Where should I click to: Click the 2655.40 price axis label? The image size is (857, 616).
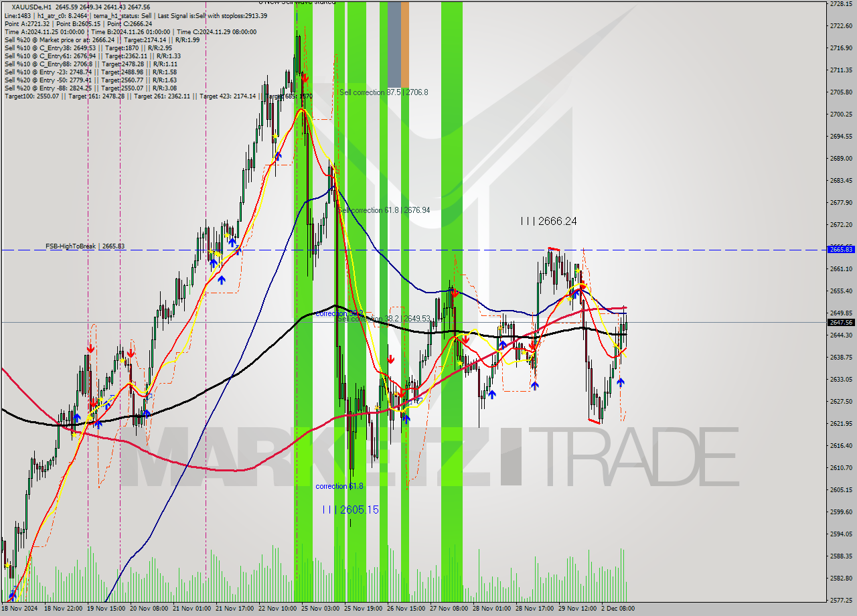click(840, 291)
